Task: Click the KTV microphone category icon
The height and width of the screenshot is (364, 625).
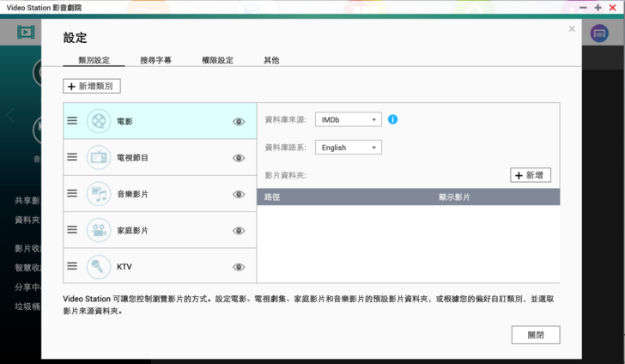Action: [99, 266]
